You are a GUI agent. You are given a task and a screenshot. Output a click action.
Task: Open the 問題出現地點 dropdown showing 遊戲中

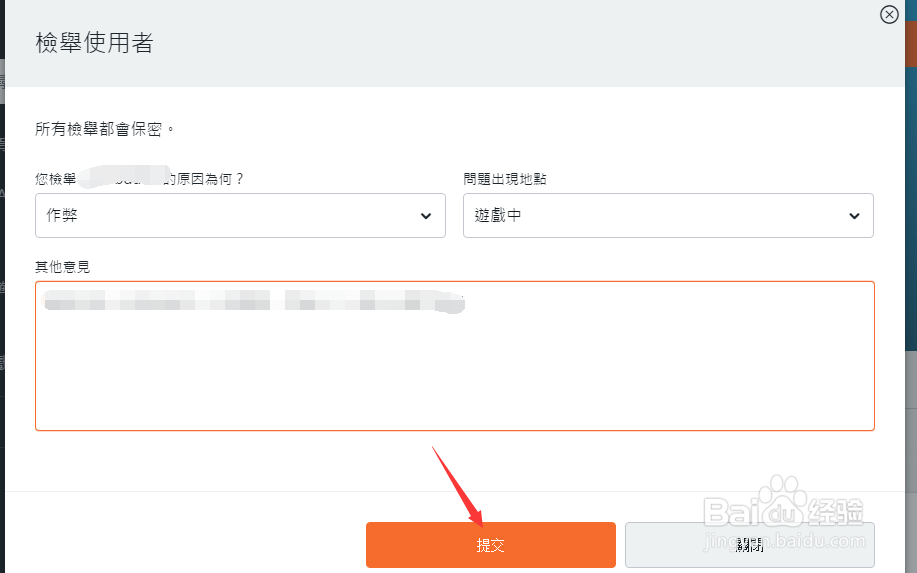pos(668,215)
